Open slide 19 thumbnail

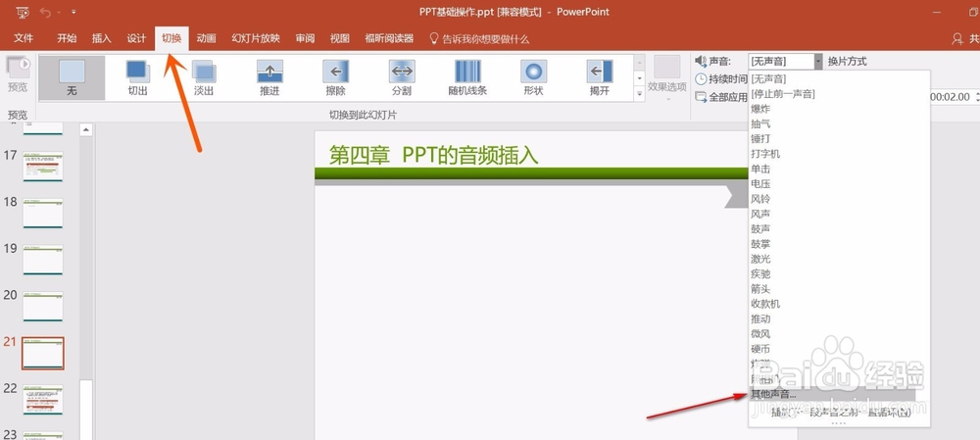pyautogui.click(x=43, y=260)
